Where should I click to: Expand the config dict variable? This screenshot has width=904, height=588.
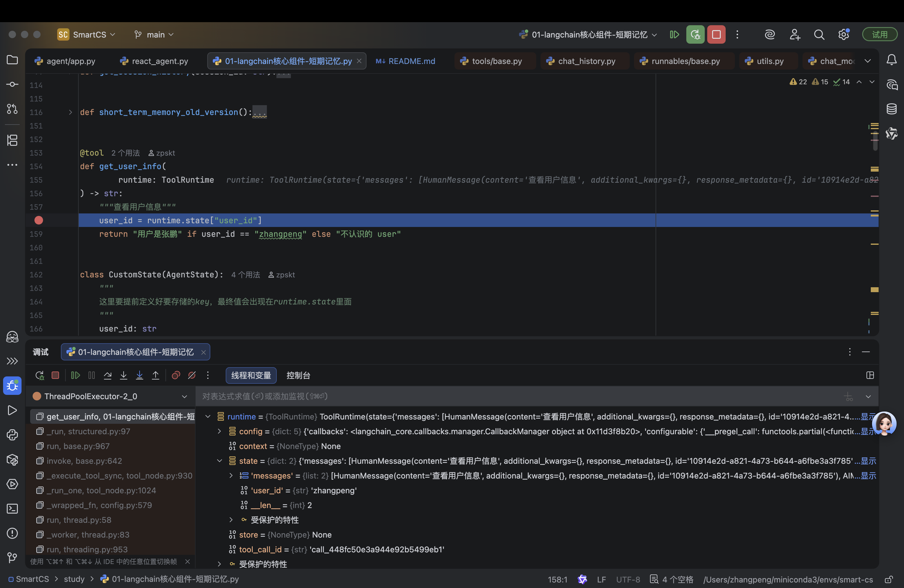(220, 431)
